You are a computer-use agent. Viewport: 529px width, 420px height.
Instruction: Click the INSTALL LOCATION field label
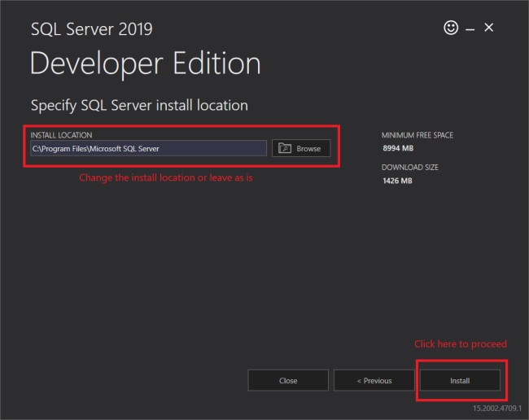pos(61,135)
